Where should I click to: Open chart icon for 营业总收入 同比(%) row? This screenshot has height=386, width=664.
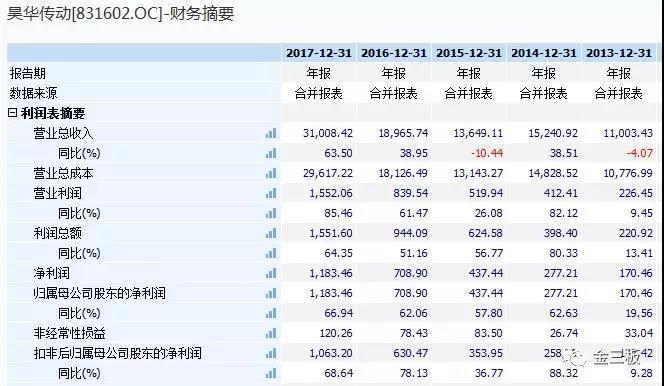271,153
